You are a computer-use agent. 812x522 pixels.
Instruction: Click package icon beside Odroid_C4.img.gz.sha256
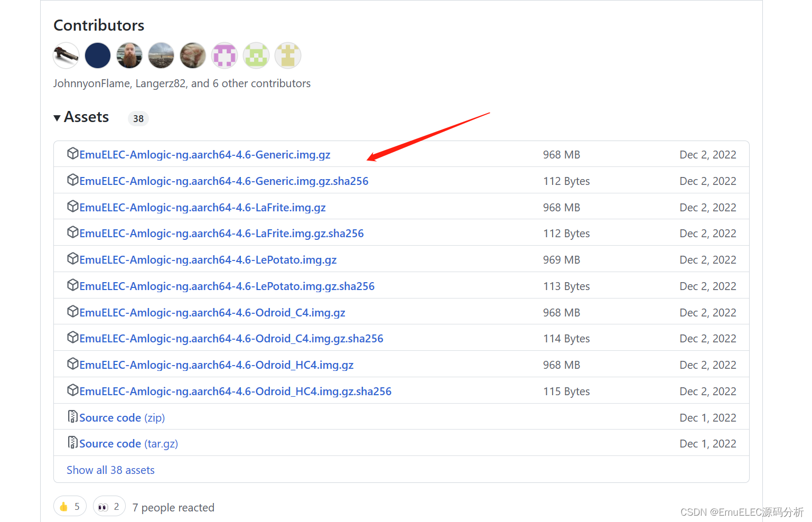pos(73,337)
